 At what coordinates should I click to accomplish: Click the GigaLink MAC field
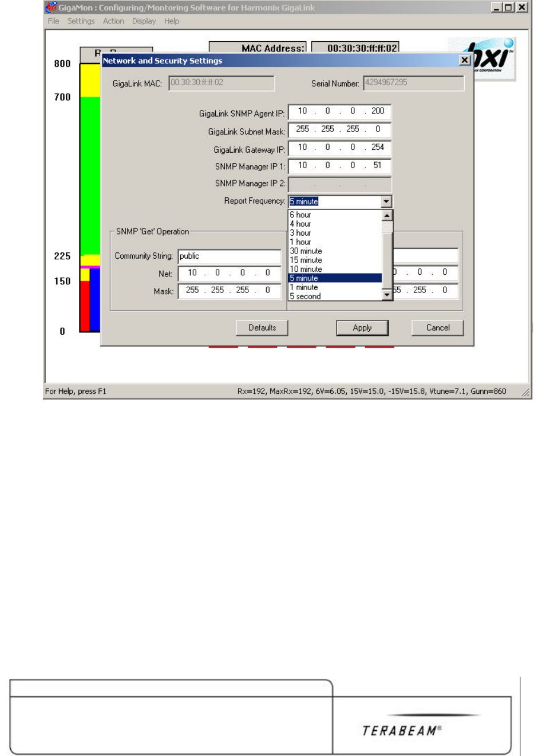(221, 83)
